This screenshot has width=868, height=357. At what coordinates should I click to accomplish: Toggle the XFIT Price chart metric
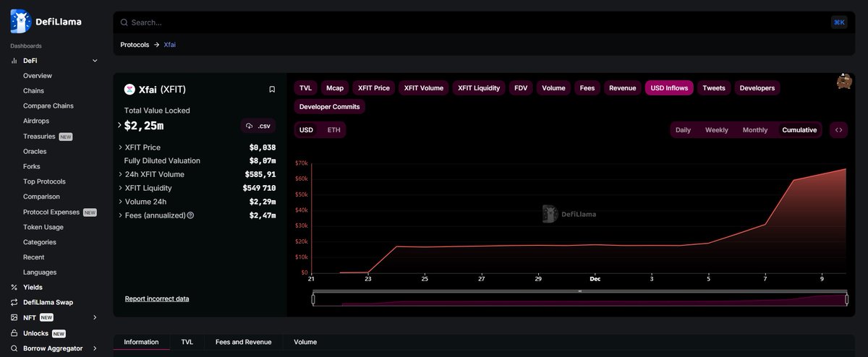(x=374, y=88)
